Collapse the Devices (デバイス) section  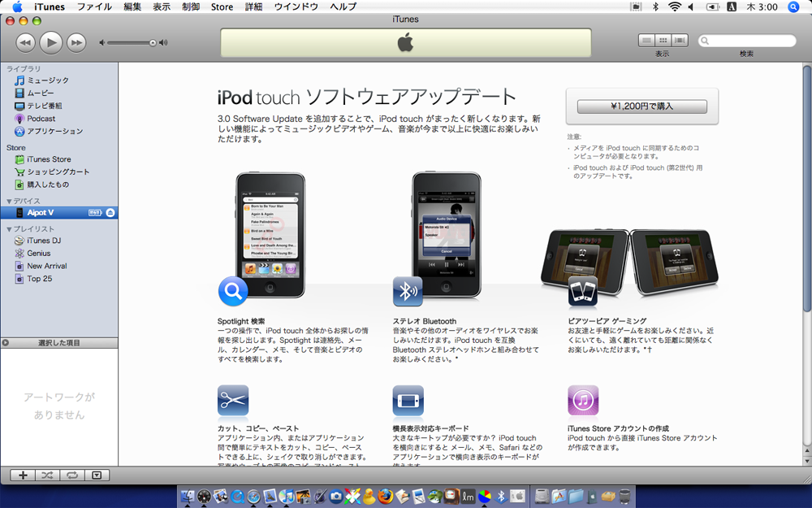9,201
